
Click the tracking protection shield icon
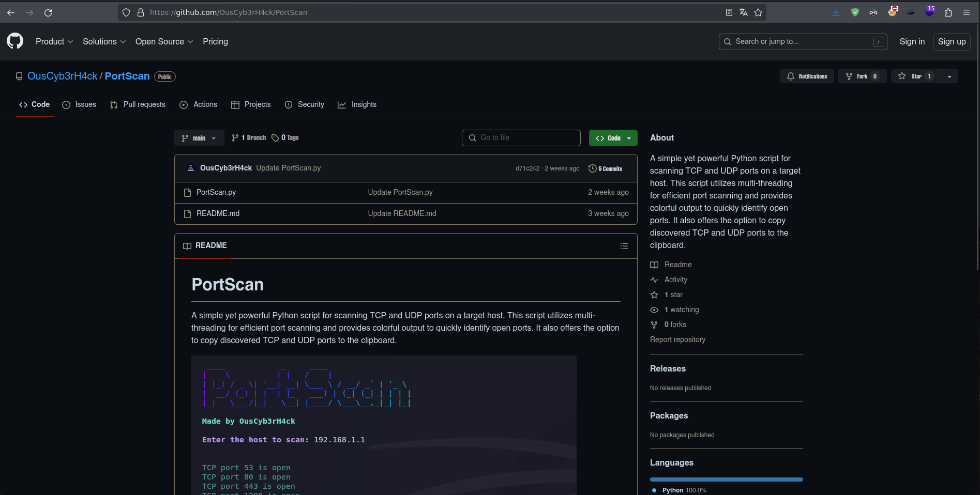click(126, 12)
